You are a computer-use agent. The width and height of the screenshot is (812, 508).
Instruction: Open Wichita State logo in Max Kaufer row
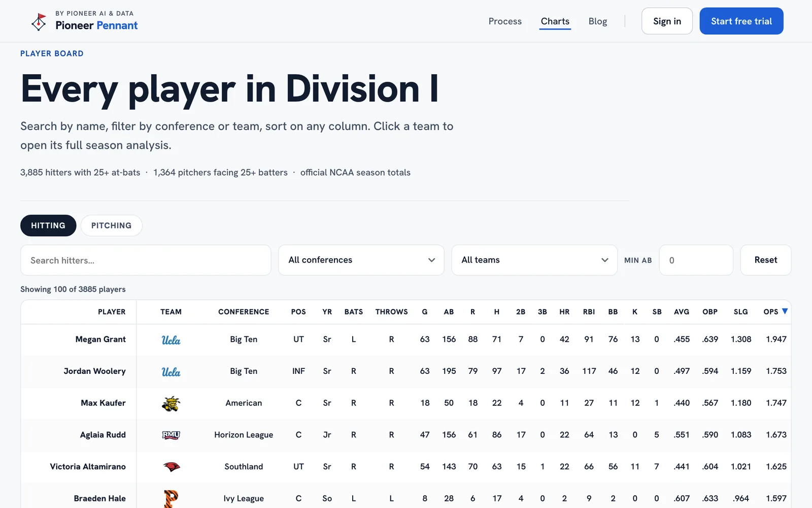(x=171, y=403)
